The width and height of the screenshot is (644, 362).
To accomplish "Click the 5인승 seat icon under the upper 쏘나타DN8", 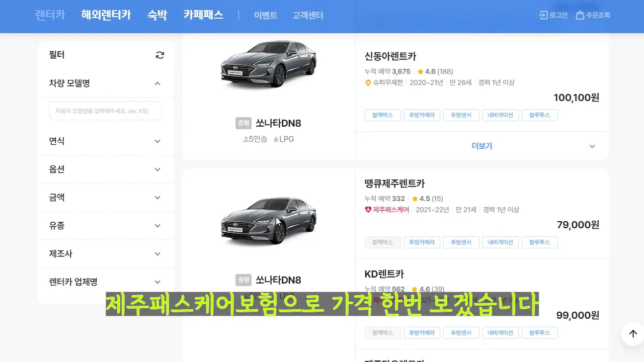I will click(x=246, y=139).
